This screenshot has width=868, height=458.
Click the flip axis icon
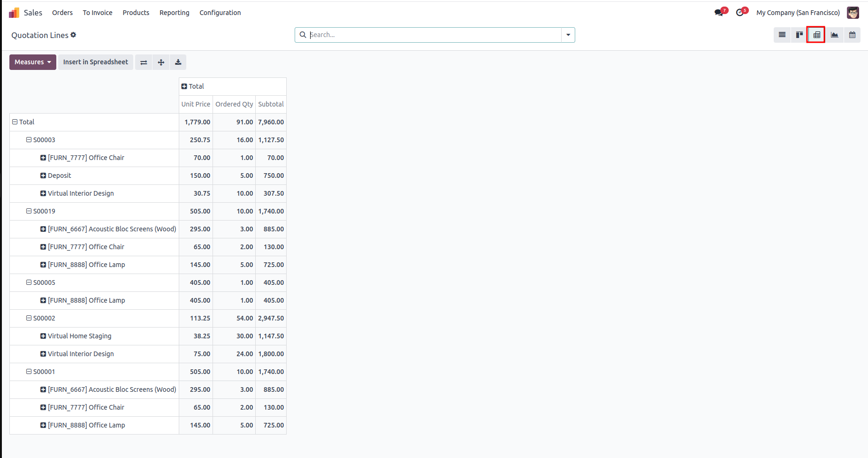click(x=144, y=62)
